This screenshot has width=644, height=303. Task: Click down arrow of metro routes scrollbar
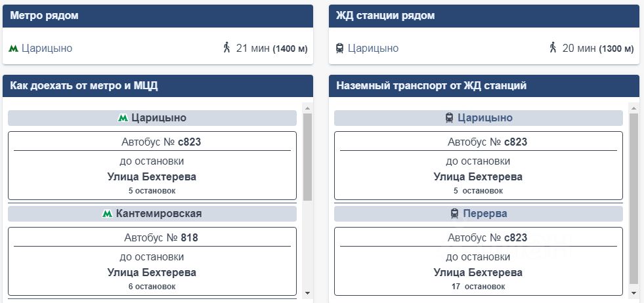[308, 293]
